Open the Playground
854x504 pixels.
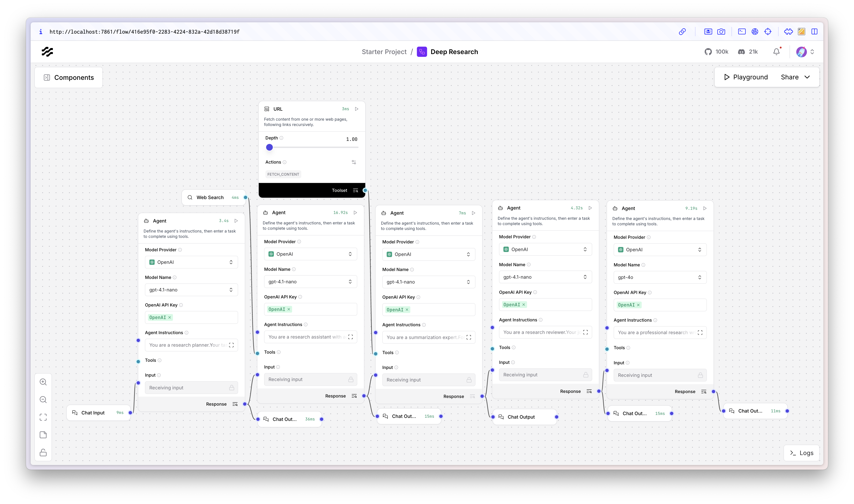point(746,77)
